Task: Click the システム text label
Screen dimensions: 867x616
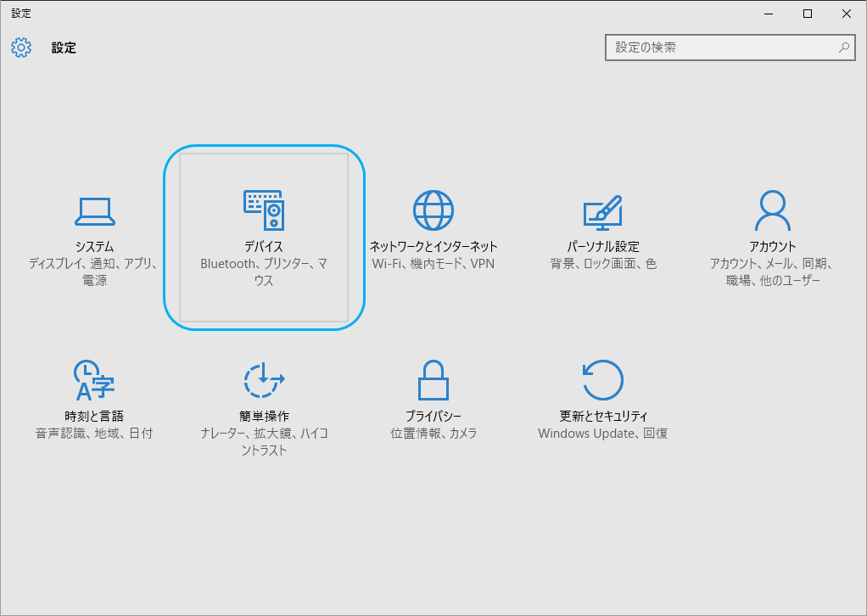Action: pos(94,246)
